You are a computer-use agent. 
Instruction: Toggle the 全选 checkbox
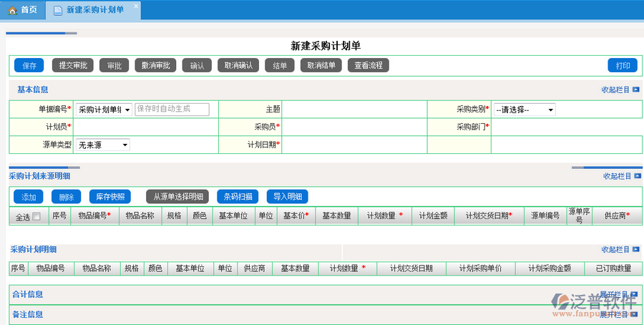[36, 217]
